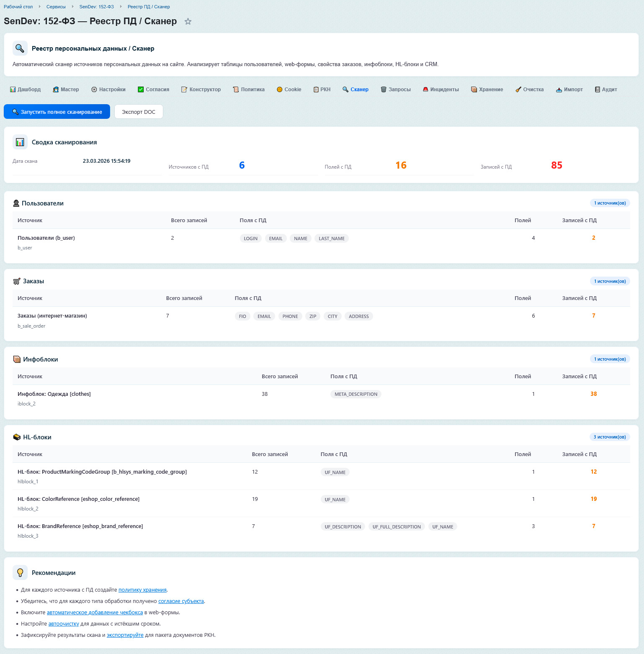Open the Очистка cleanup tab
This screenshot has height=654, width=644.
pos(529,90)
